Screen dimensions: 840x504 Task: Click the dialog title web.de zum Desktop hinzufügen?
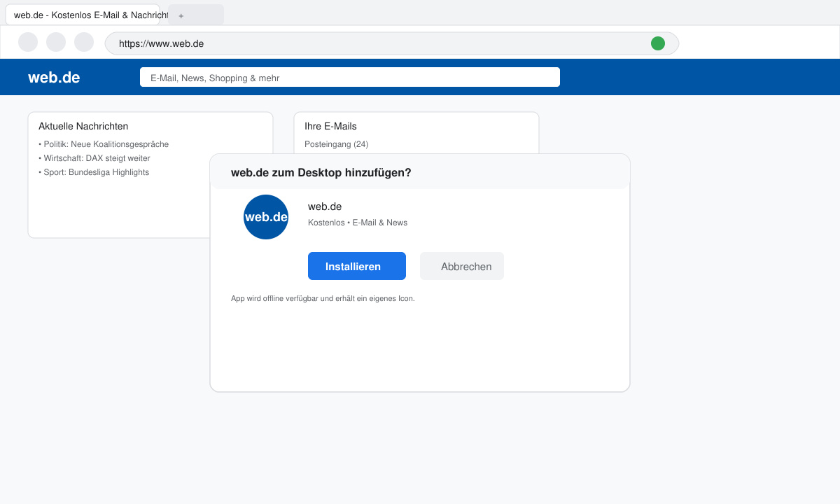pyautogui.click(x=321, y=172)
